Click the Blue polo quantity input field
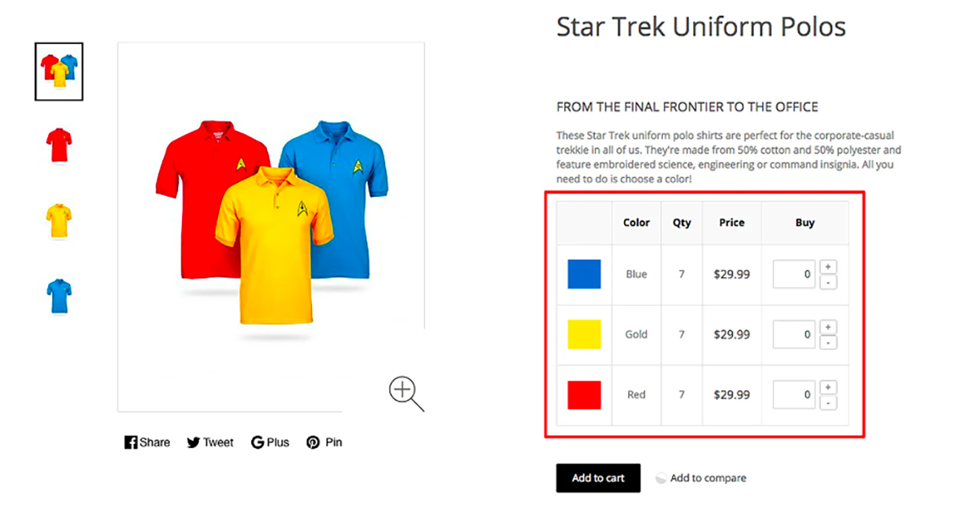Image resolution: width=980 pixels, height=513 pixels. [x=794, y=274]
